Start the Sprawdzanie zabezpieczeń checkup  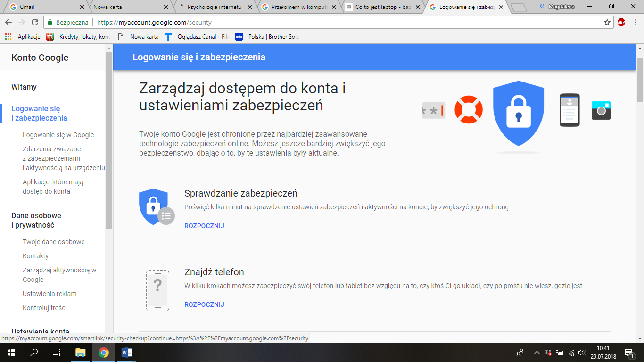click(204, 226)
